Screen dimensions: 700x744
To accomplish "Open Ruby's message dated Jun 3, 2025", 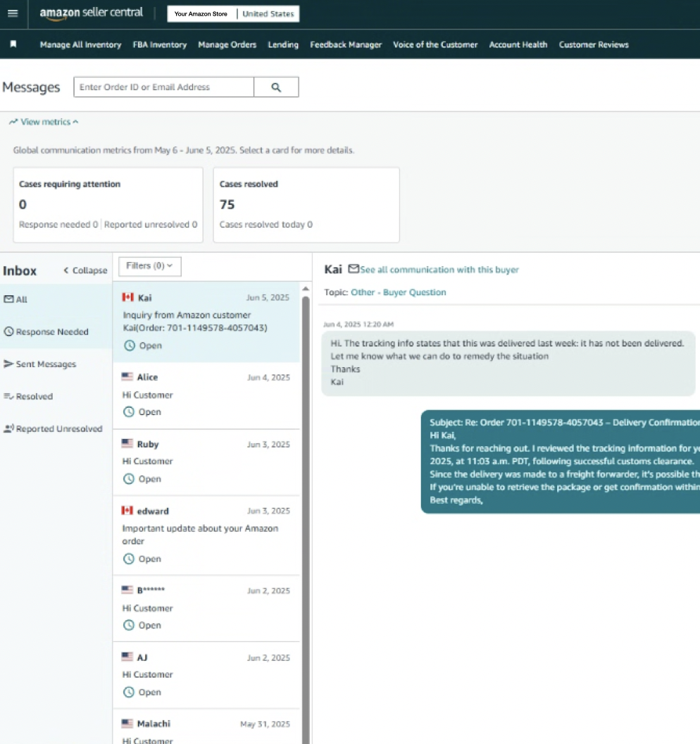I will pyautogui.click(x=206, y=462).
